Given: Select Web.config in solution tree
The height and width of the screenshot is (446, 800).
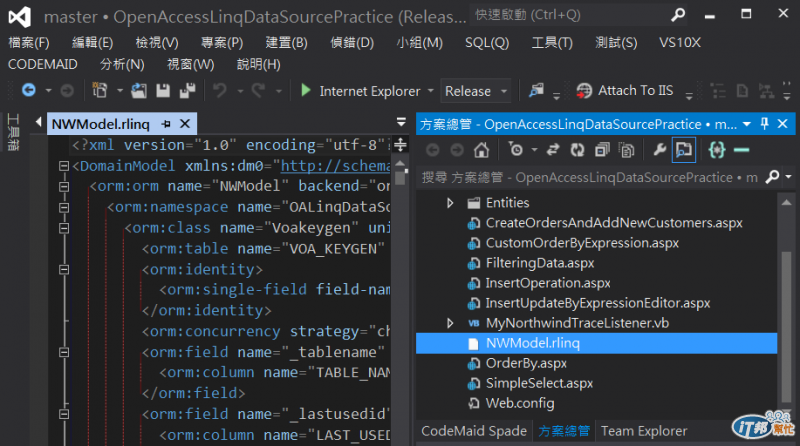Looking at the screenshot, I should tap(520, 403).
